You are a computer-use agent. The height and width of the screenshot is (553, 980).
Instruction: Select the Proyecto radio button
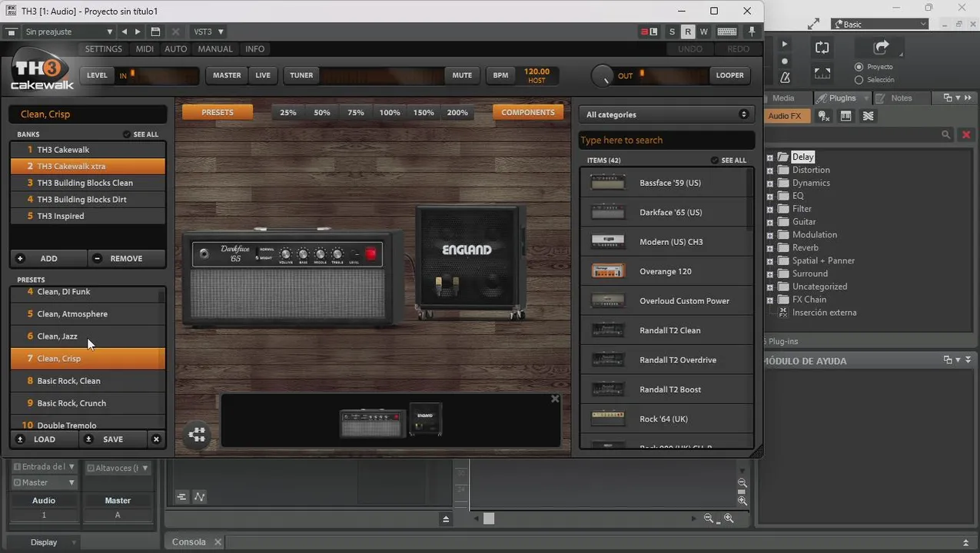pos(859,67)
